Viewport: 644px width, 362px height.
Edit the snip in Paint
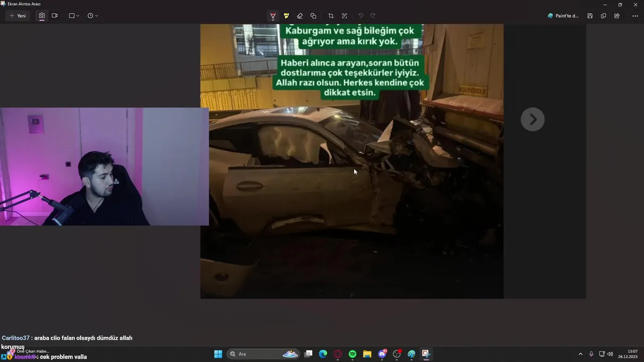point(563,16)
